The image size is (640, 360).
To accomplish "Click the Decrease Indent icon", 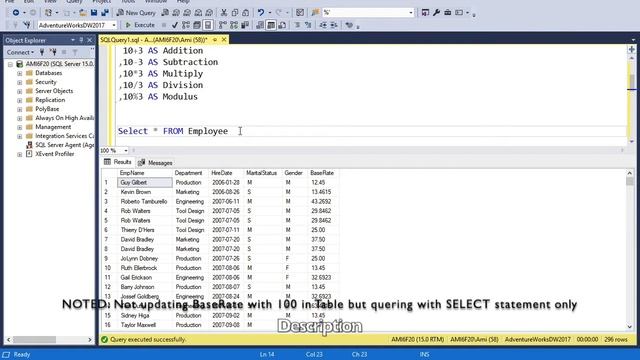I will (x=323, y=25).
